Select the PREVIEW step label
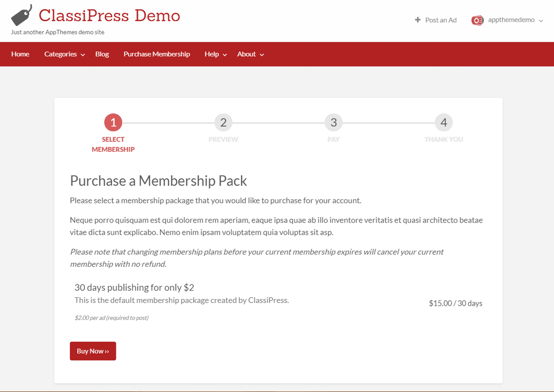This screenshot has height=392, width=554. pos(223,140)
